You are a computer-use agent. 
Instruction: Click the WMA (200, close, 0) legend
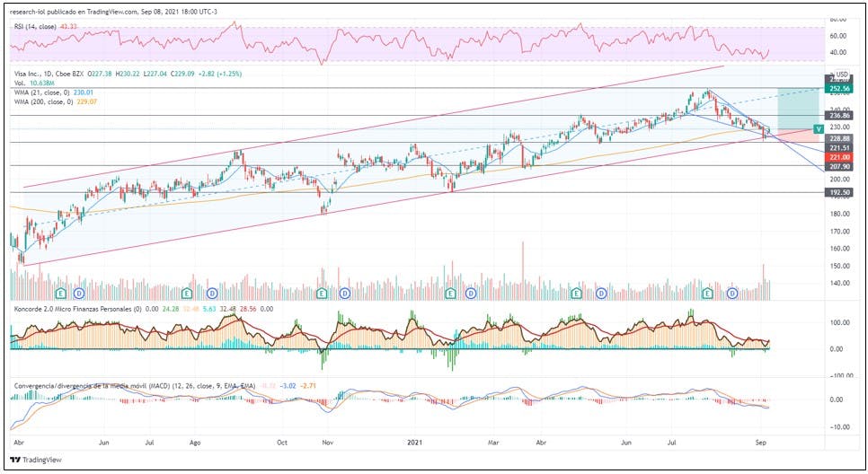click(x=44, y=101)
